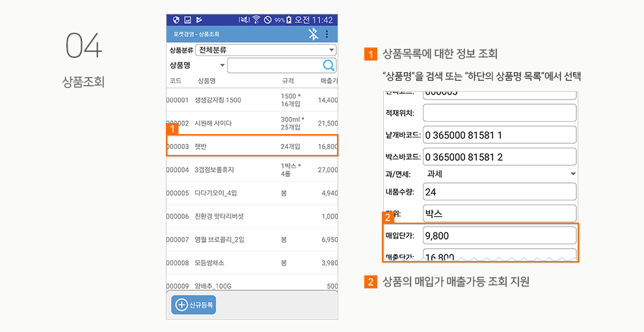
Task: Tap the clock showing 오전 11:42
Action: coord(314,20)
